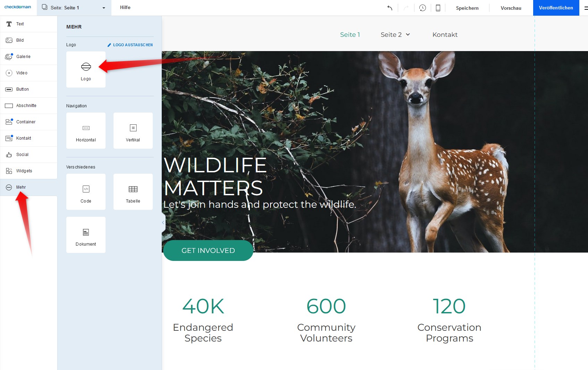Viewport: 588px width, 370px height.
Task: Insert the Dokument element
Action: click(x=86, y=235)
